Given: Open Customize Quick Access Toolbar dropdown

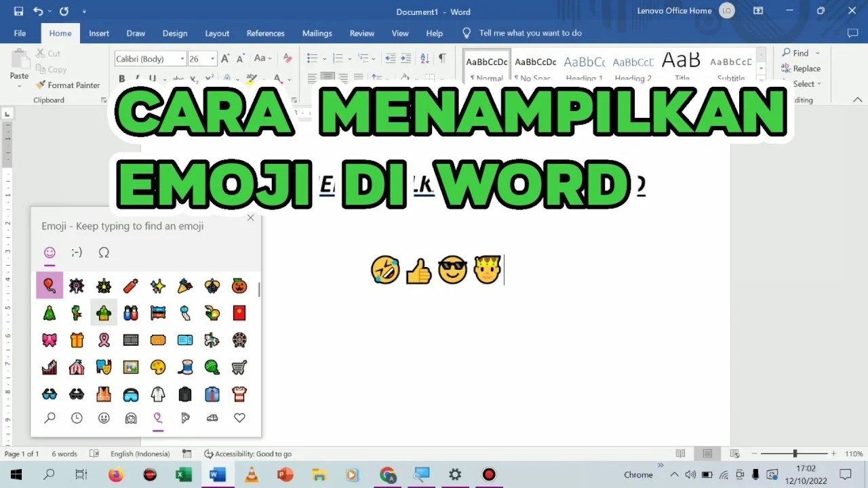Looking at the screenshot, I should point(84,12).
